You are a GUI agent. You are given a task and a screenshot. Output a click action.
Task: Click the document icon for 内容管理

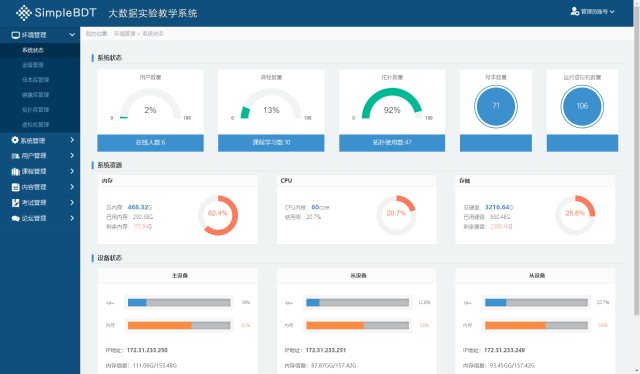[x=16, y=187]
